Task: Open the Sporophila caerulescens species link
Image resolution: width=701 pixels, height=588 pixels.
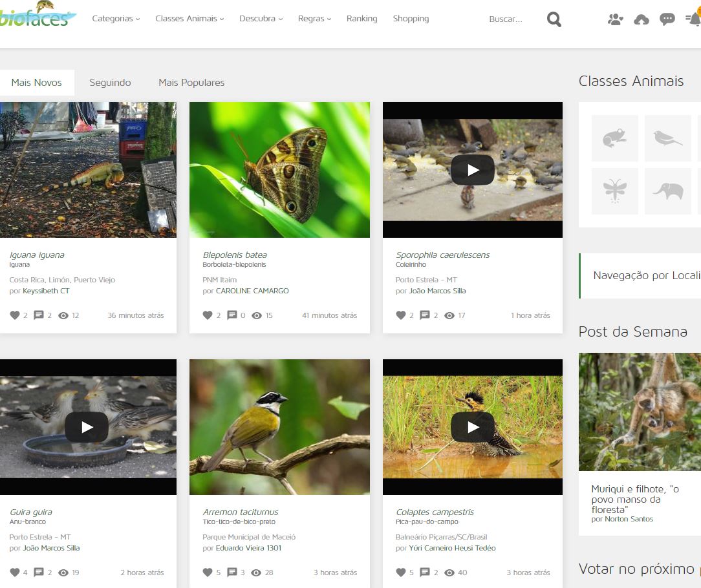Action: pyautogui.click(x=442, y=255)
